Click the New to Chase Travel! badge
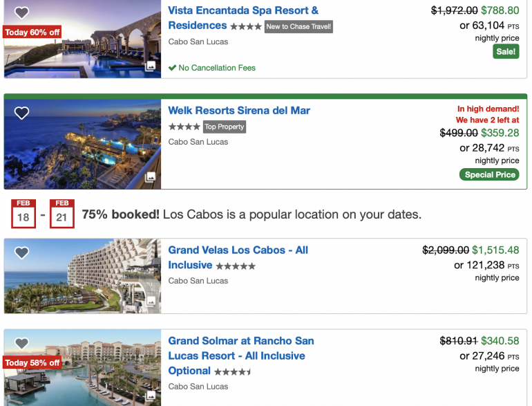Screen dimensions: 532x406 click(298, 27)
